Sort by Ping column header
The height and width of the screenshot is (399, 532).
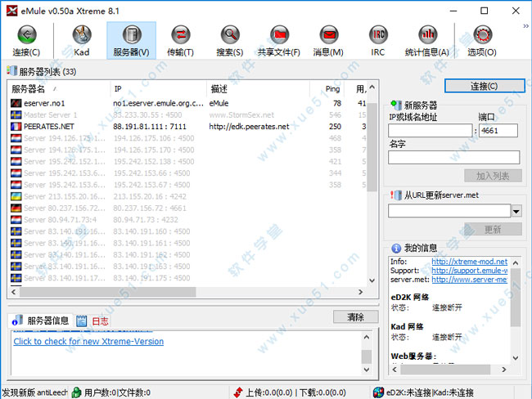(327, 89)
